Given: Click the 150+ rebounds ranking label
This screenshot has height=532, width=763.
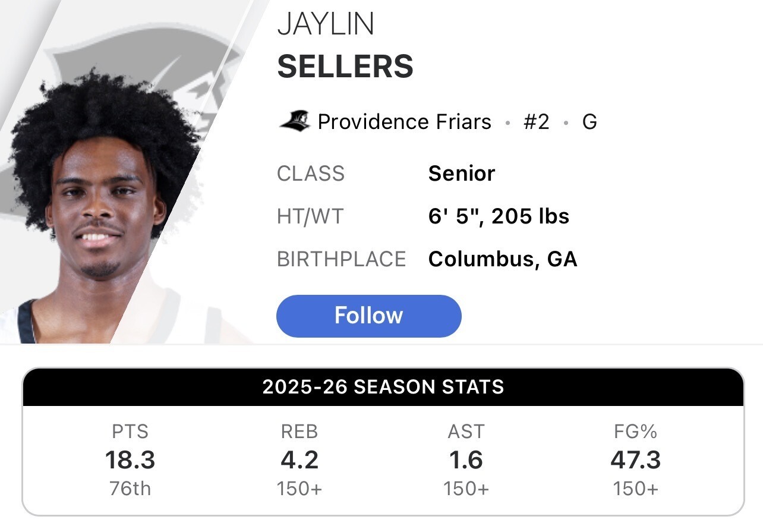Looking at the screenshot, I should (x=299, y=489).
